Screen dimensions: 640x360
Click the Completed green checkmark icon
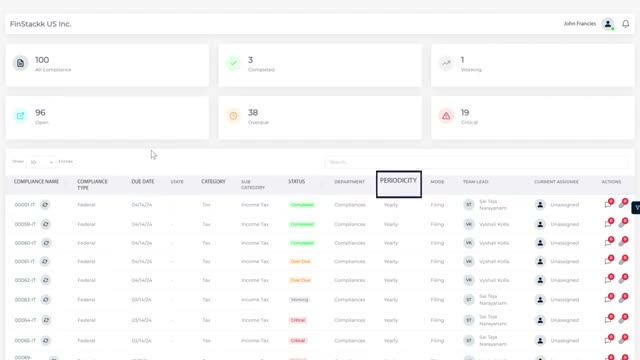click(233, 63)
